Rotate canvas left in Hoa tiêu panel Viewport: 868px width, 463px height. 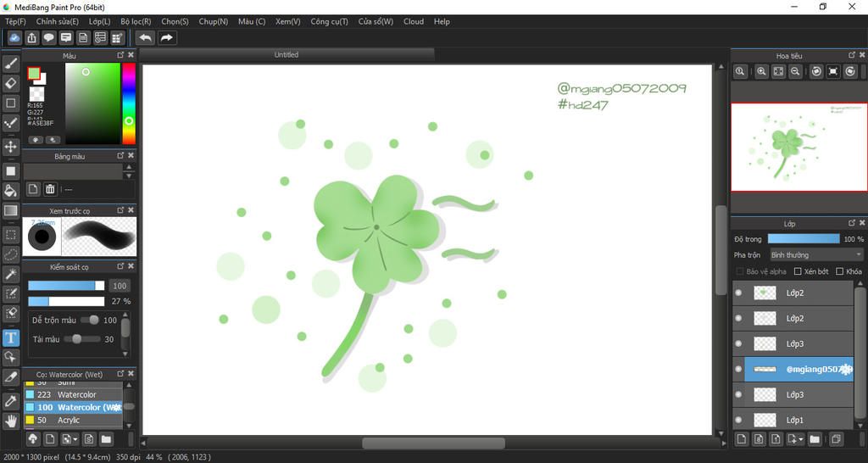(816, 71)
